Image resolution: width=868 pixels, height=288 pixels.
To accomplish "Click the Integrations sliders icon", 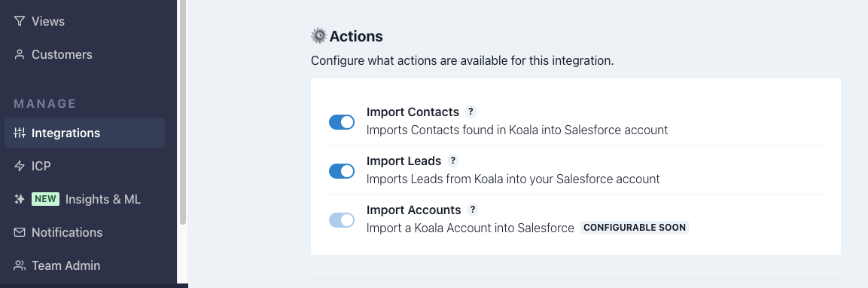I will point(20,133).
